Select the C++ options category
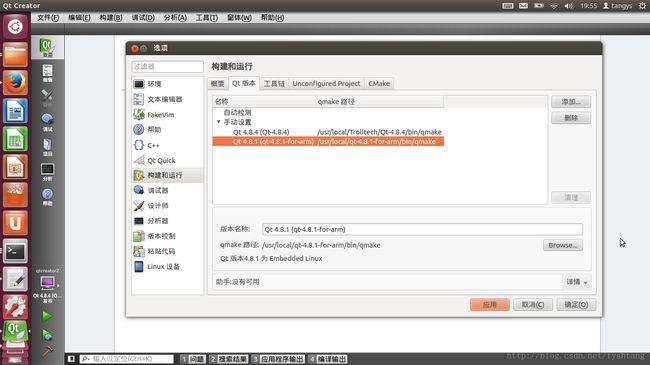650x365 pixels. 167,145
